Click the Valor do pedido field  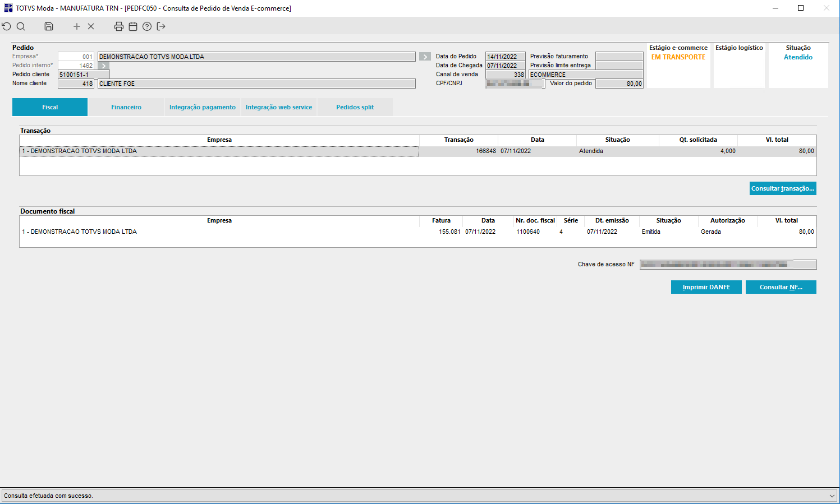pos(619,84)
